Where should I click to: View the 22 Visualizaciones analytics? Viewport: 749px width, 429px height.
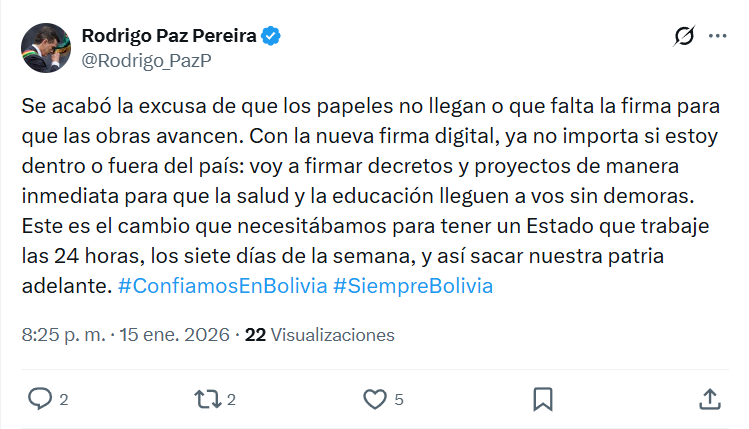pyautogui.click(x=320, y=335)
